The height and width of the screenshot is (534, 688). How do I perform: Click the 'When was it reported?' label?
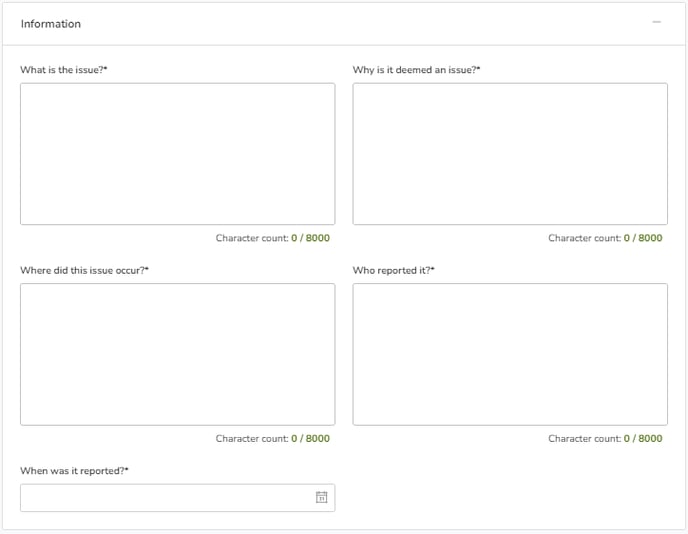(74, 471)
